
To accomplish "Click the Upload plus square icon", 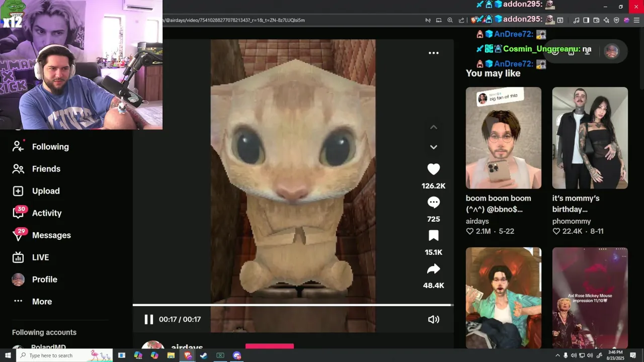I will (x=18, y=191).
